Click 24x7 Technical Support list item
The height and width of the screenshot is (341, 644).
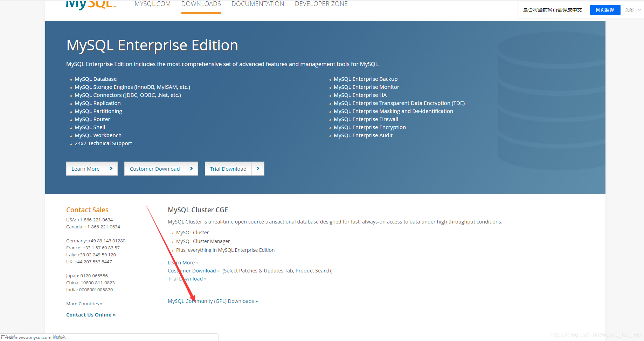pos(103,143)
